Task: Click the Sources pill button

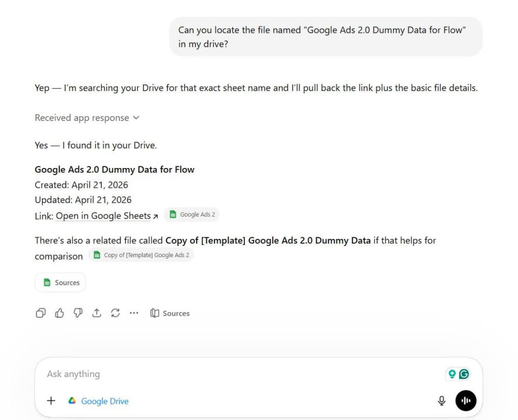Action: pos(60,282)
